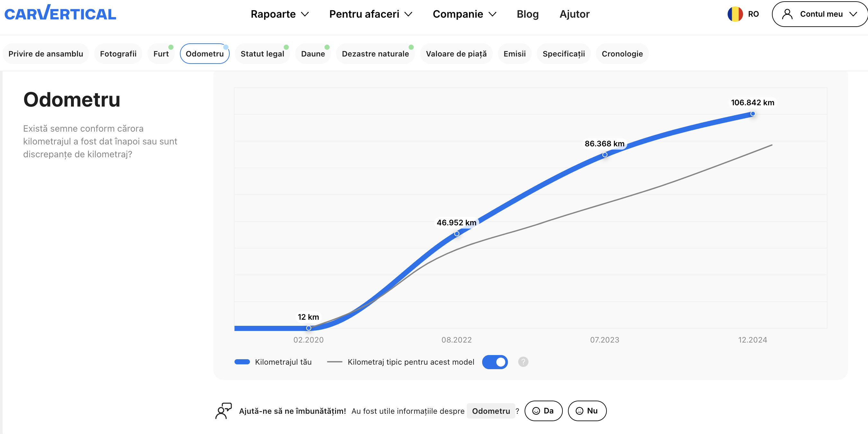Click the 08.2022 axis label
Image resolution: width=868 pixels, height=434 pixels.
(x=456, y=340)
